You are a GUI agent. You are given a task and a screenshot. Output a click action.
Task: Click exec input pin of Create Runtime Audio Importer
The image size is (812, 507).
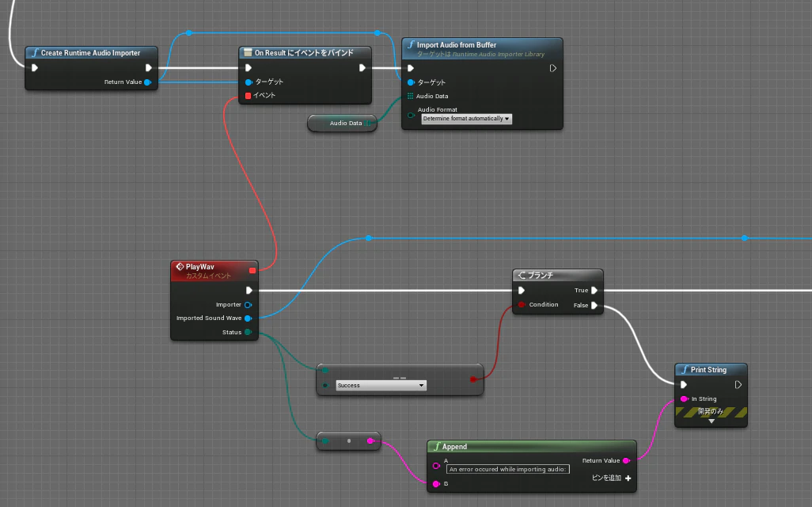35,68
